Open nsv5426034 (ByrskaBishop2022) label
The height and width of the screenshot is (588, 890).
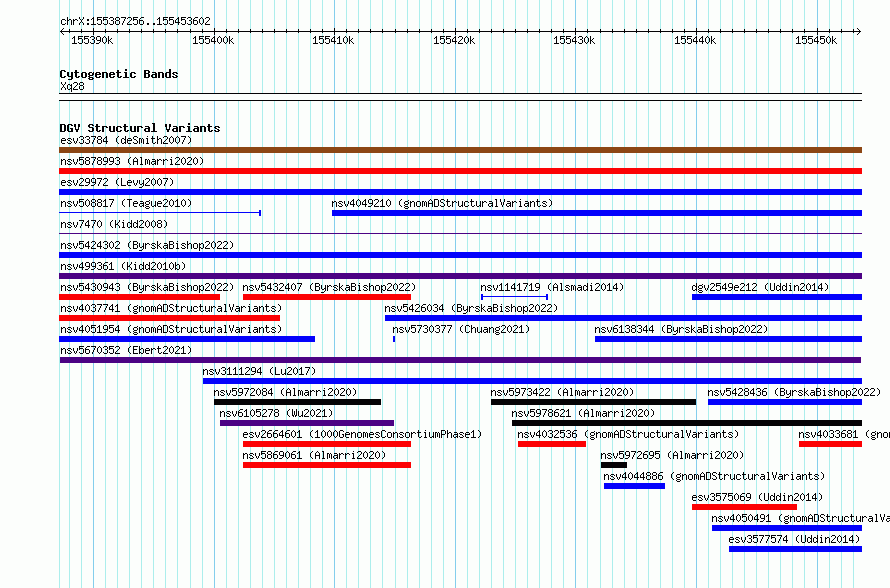click(x=471, y=308)
